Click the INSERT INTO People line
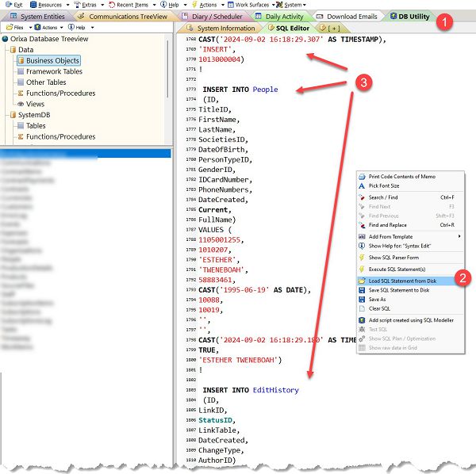 click(240, 90)
